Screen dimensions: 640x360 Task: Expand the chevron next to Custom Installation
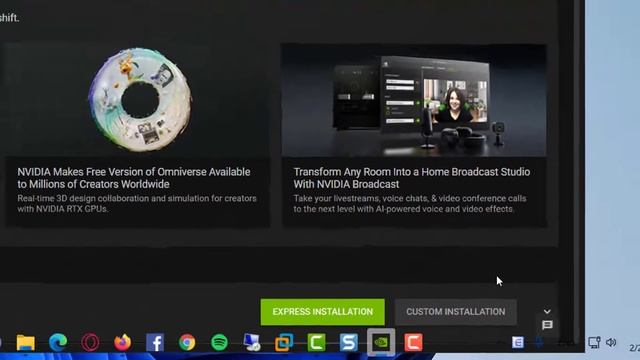(x=547, y=311)
